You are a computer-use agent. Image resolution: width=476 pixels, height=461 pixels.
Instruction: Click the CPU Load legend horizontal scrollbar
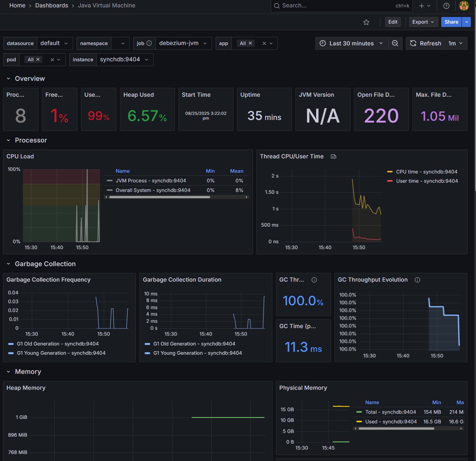[x=160, y=197]
